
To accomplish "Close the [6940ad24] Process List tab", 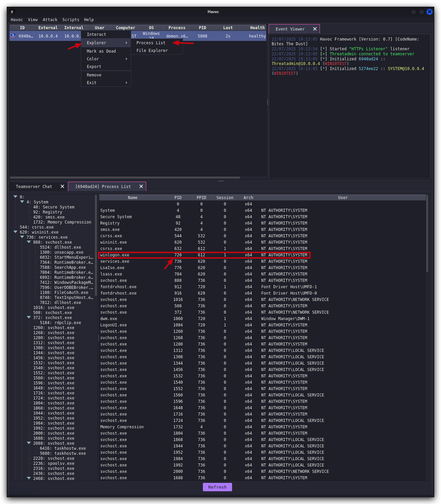I will [141, 186].
